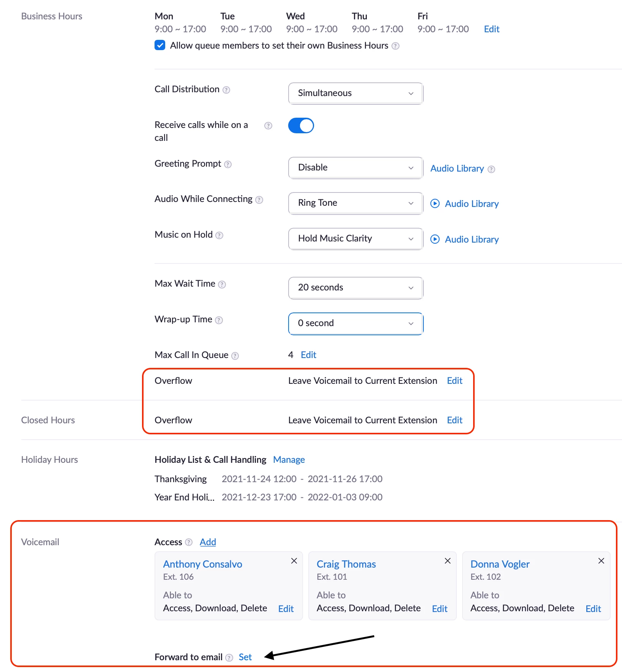The image size is (622, 672).
Task: Remove Donna Vogler from voicemail access
Action: point(601,561)
